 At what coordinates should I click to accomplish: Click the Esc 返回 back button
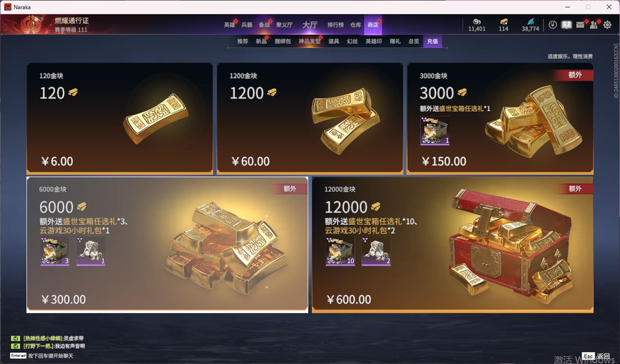click(596, 356)
